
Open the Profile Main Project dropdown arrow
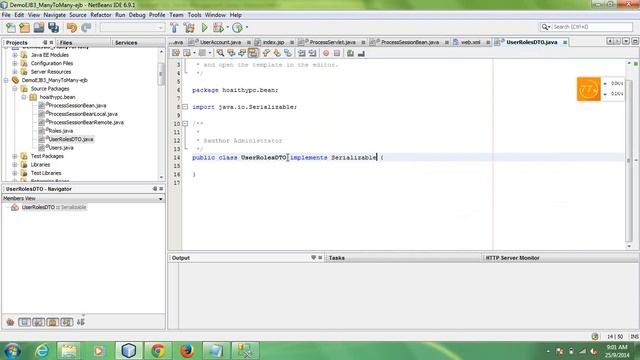[247, 27]
